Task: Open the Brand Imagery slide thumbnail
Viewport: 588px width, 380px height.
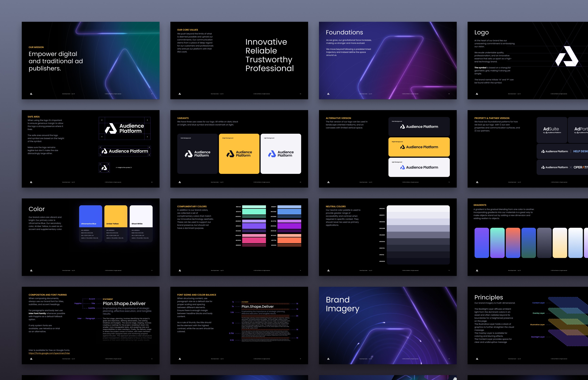Action: pos(388,325)
